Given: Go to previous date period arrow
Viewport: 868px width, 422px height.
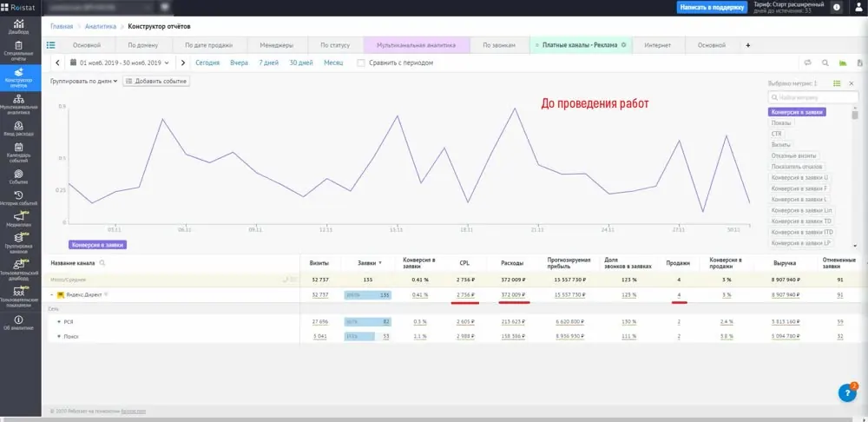Looking at the screenshot, I should point(57,63).
